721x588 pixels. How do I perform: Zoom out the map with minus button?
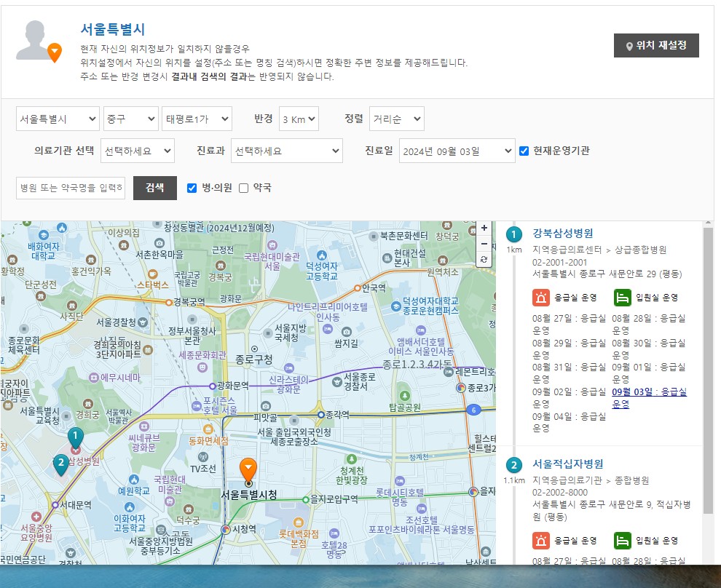pyautogui.click(x=484, y=244)
